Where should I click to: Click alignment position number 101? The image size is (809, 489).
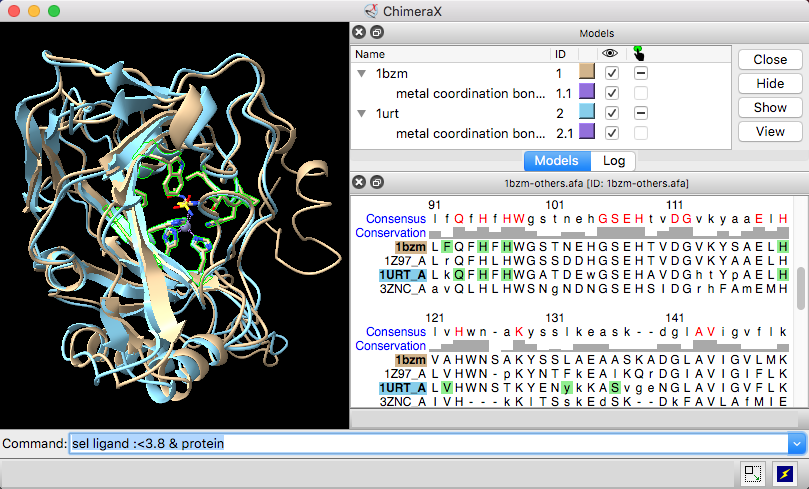555,205
